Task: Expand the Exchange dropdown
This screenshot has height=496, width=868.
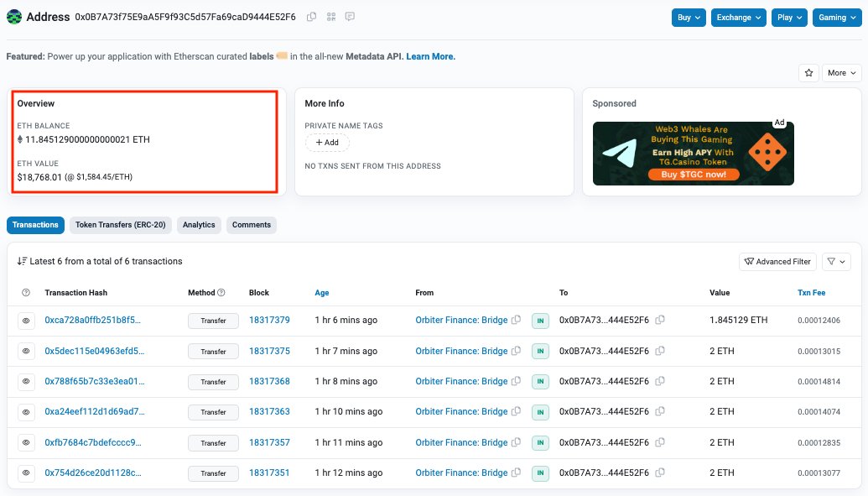Action: point(739,17)
